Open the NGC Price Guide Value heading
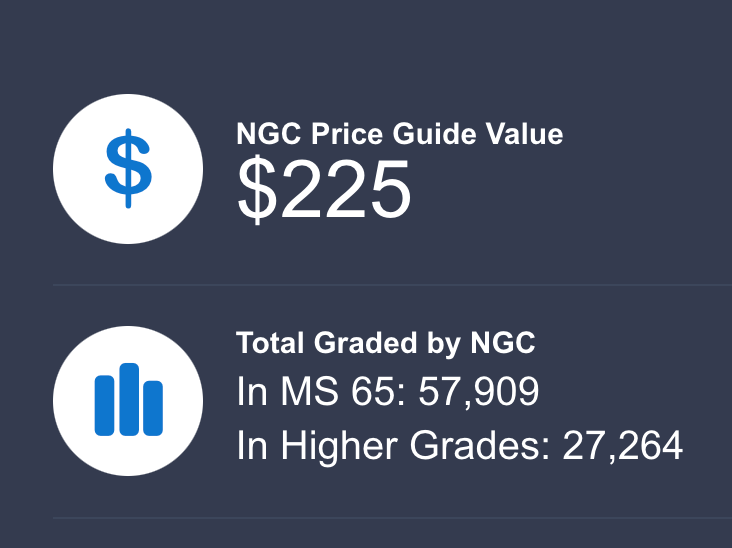732x548 pixels. tap(399, 134)
